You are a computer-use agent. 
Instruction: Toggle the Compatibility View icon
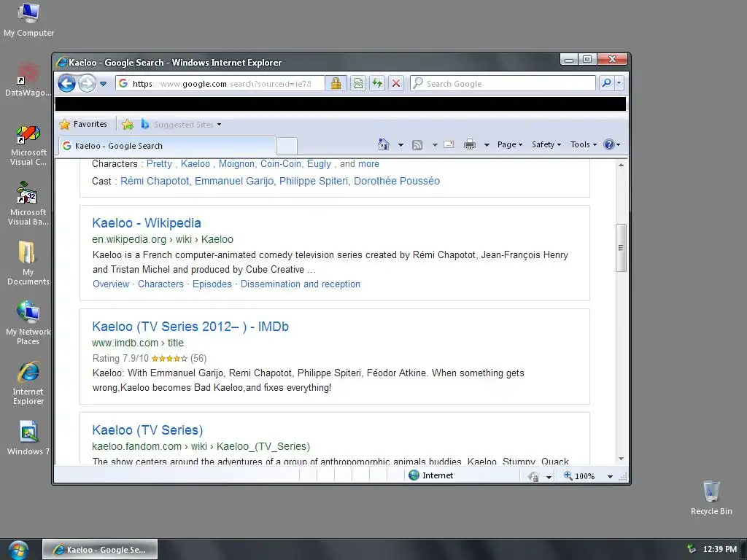[358, 83]
